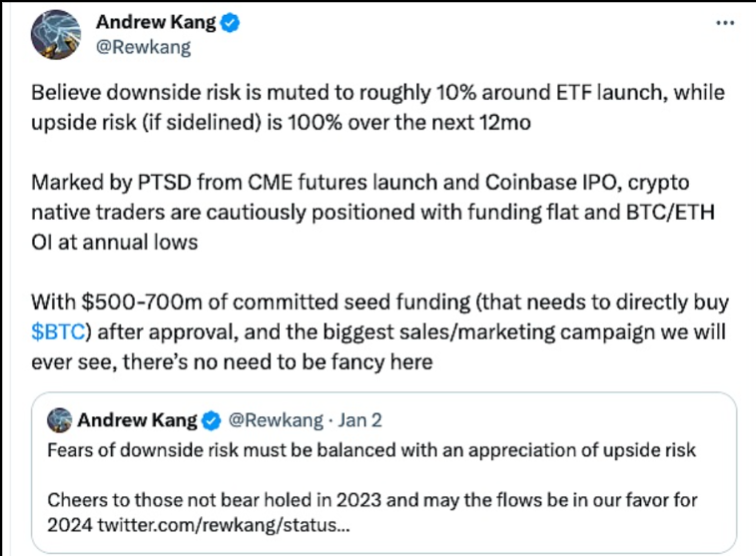Open the three-dot more options menu
The image size is (756, 556).
coord(725,24)
